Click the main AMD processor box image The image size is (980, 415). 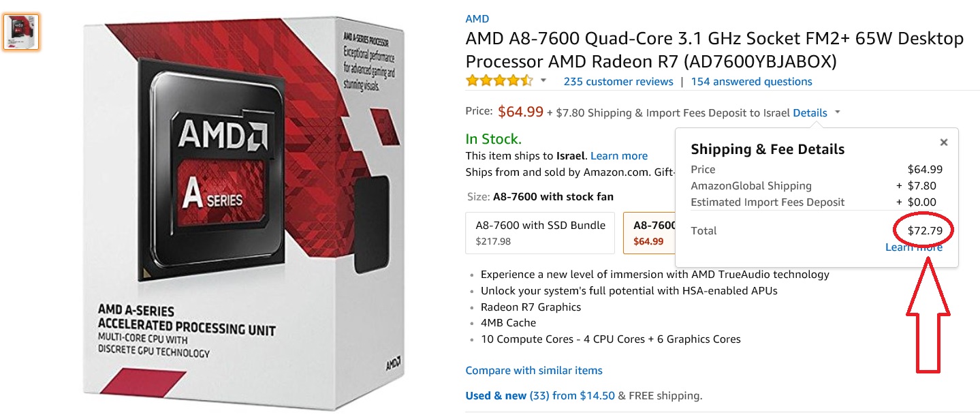(x=244, y=213)
